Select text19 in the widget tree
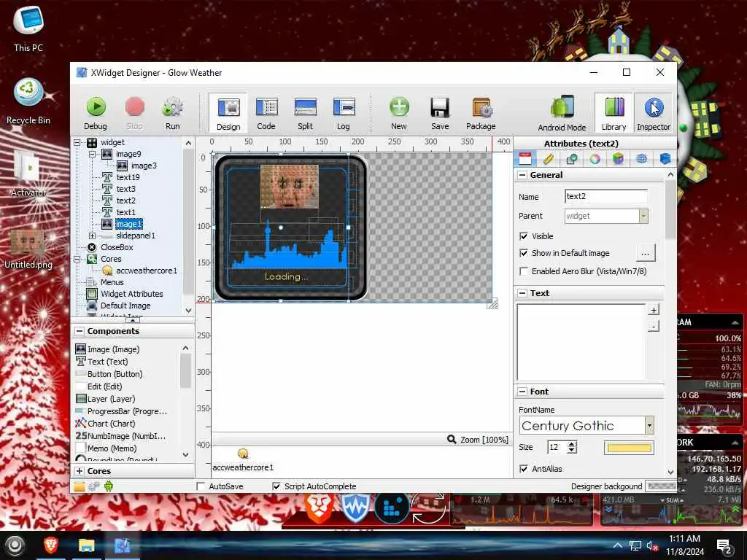This screenshot has width=747, height=560. tap(128, 177)
